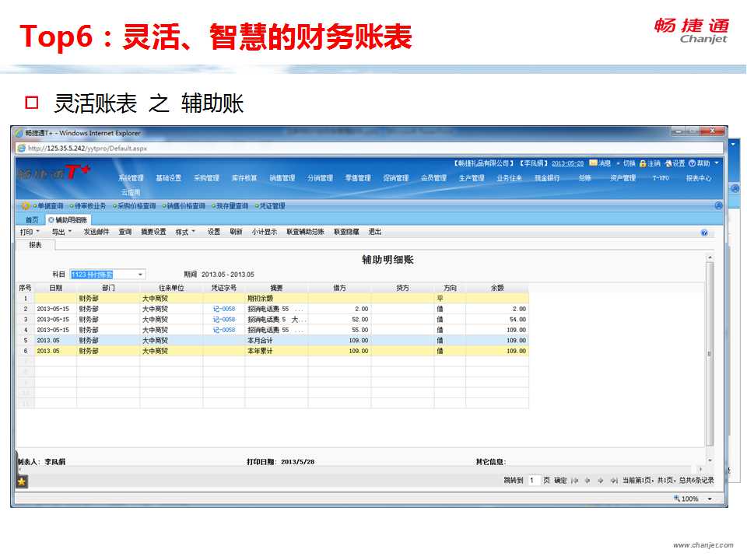Open the 打印 dropdown menu
The width and height of the screenshot is (747, 560).
30,232
